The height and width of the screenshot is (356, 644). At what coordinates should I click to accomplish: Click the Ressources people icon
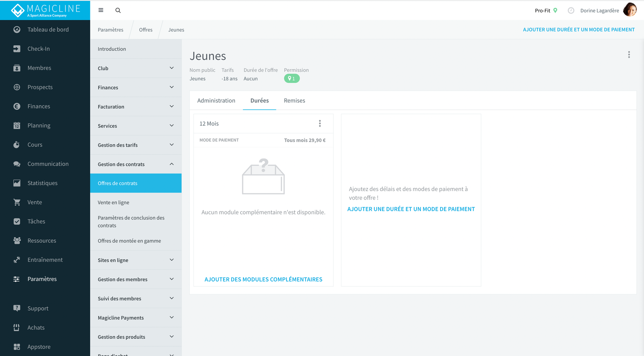tap(17, 241)
